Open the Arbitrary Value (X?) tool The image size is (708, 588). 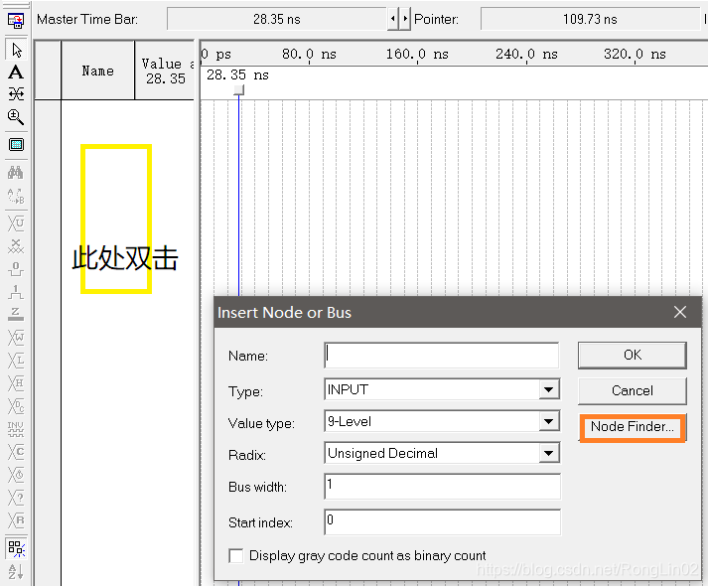pyautogui.click(x=16, y=498)
